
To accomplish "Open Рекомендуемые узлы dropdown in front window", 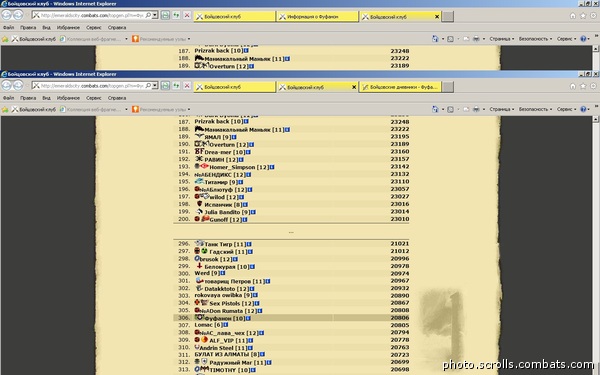I will 161,109.
